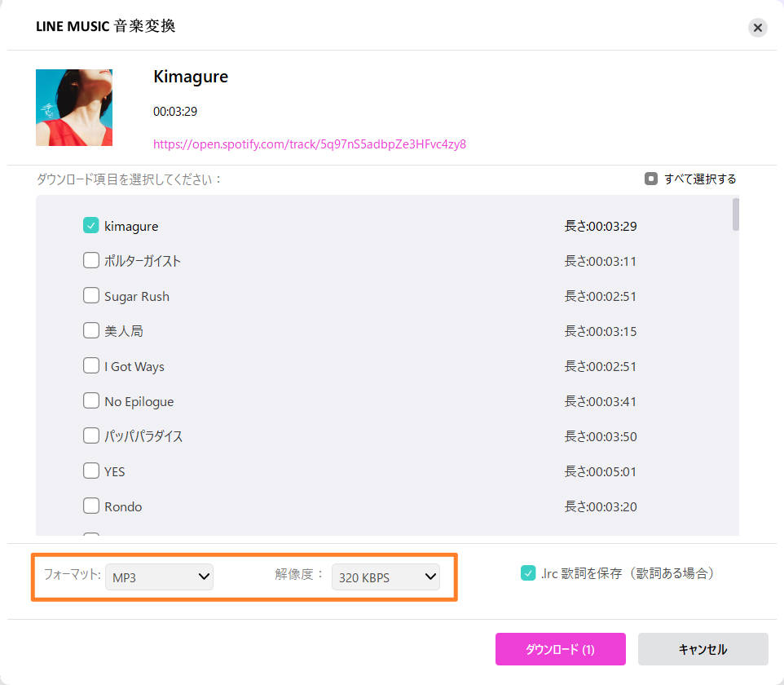Check the Rondo track checkbox
Image resolution: width=784 pixels, height=685 pixels.
[91, 506]
